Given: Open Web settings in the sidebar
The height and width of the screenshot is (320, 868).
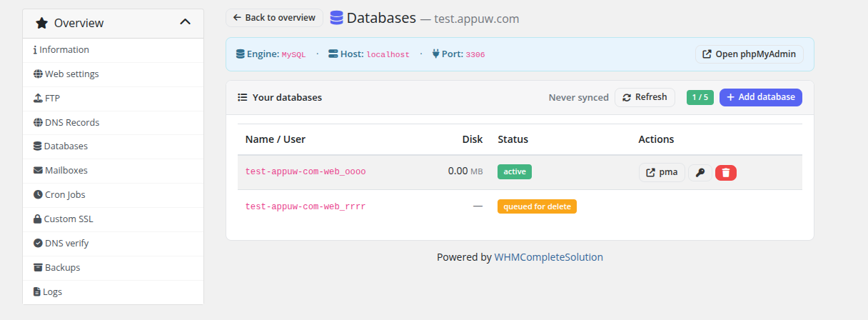Looking at the screenshot, I should tap(113, 74).
